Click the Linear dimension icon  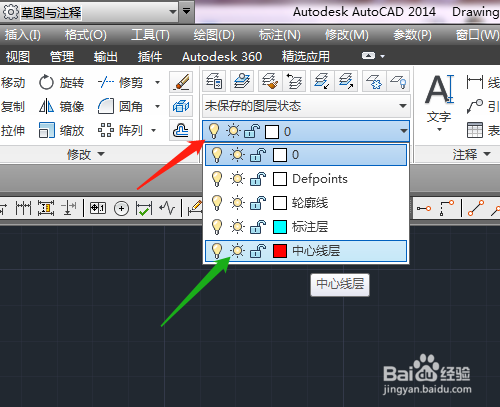pyautogui.click(x=475, y=82)
